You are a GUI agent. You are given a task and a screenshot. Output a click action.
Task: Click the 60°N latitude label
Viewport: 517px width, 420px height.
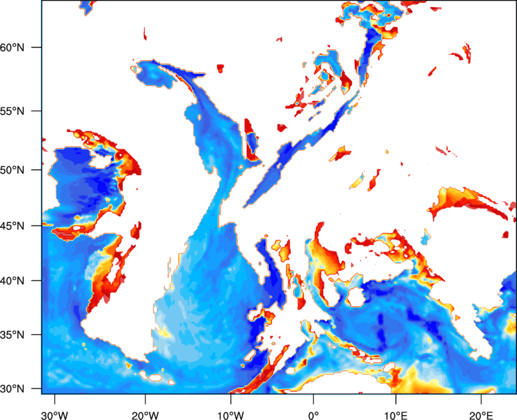(12, 47)
